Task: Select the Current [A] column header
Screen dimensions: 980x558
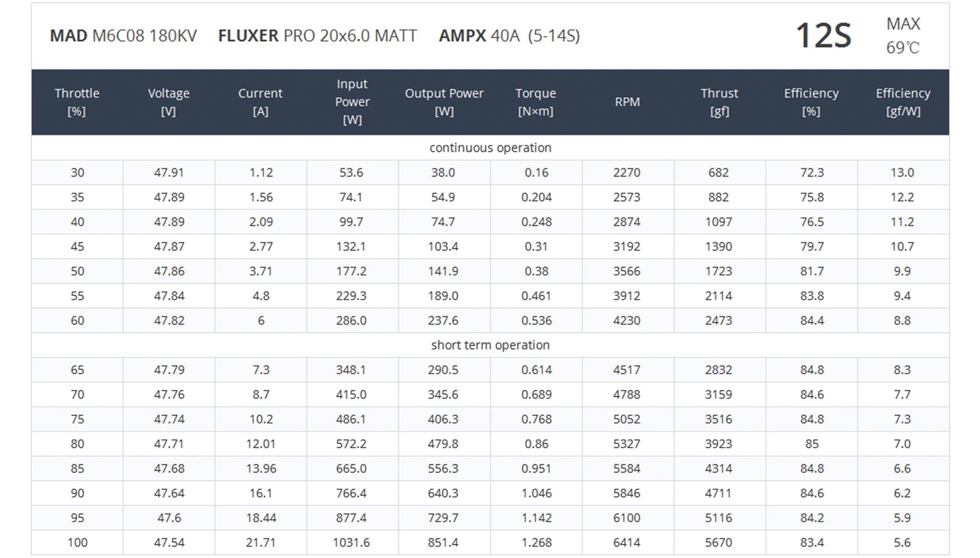Action: [260, 102]
